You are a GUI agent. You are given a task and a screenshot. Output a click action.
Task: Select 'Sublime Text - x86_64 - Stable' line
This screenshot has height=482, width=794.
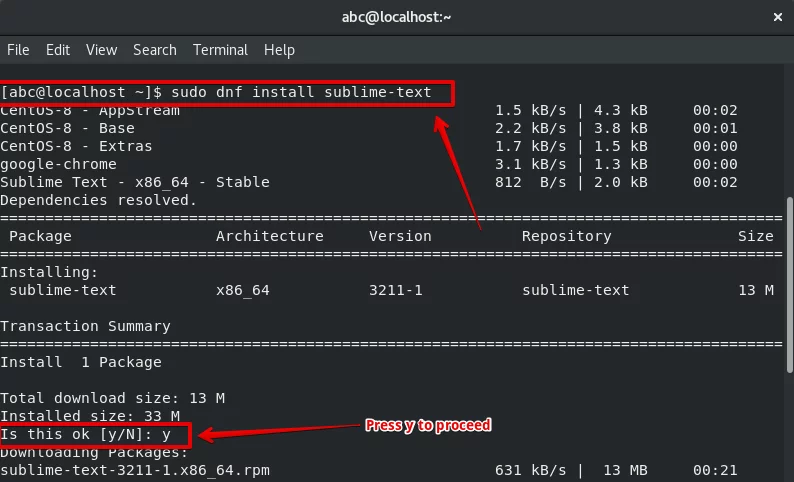click(x=135, y=182)
